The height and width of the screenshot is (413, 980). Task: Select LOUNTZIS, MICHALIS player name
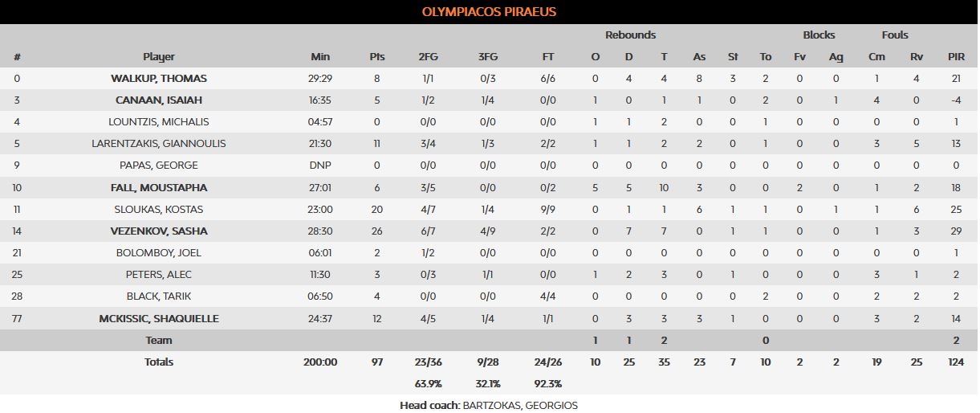[x=159, y=122]
